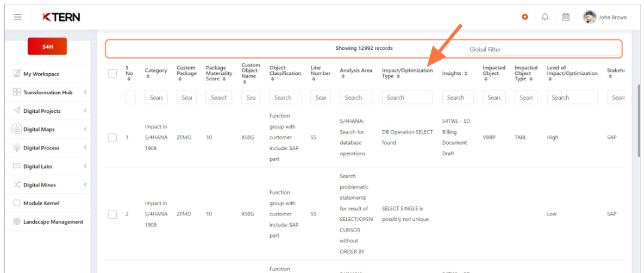Open the hamburger menu icon
Screen dimensions: 644x273
point(18,17)
